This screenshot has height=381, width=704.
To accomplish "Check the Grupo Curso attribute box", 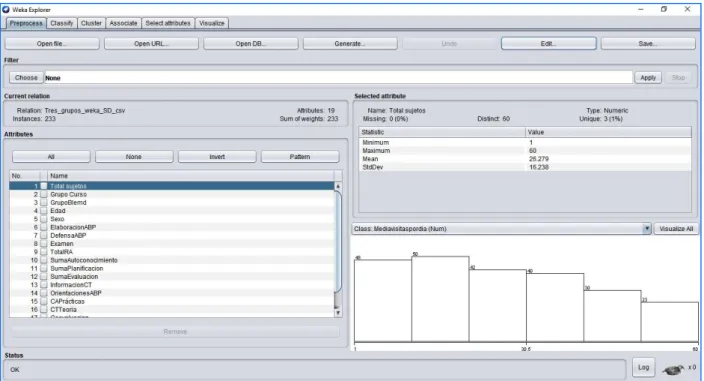I will (44, 194).
